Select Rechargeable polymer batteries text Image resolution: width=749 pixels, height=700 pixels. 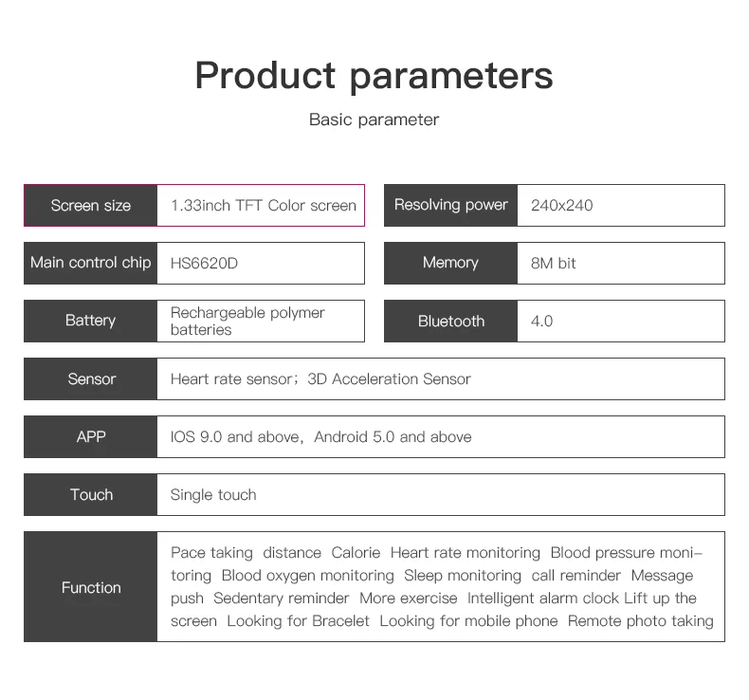pyautogui.click(x=247, y=322)
